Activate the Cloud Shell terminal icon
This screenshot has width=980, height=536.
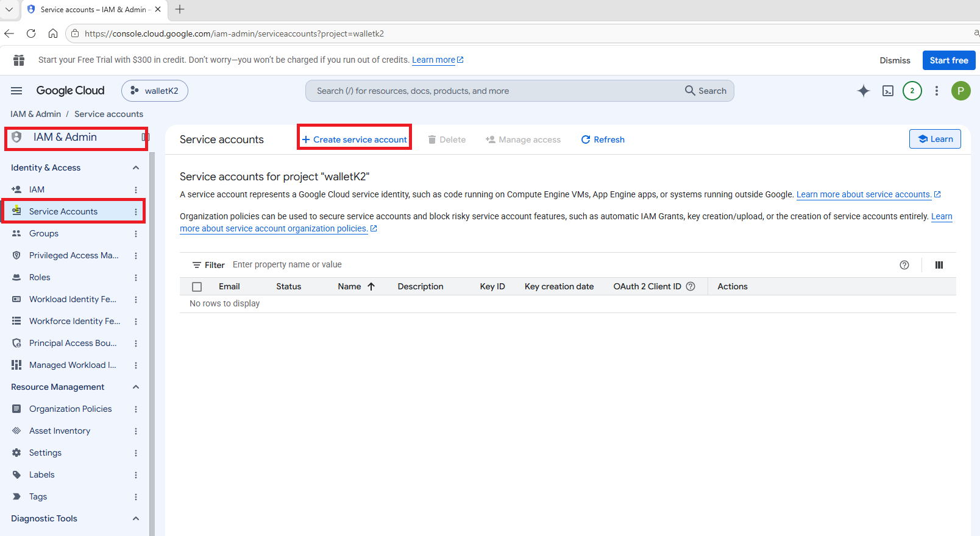tap(888, 91)
